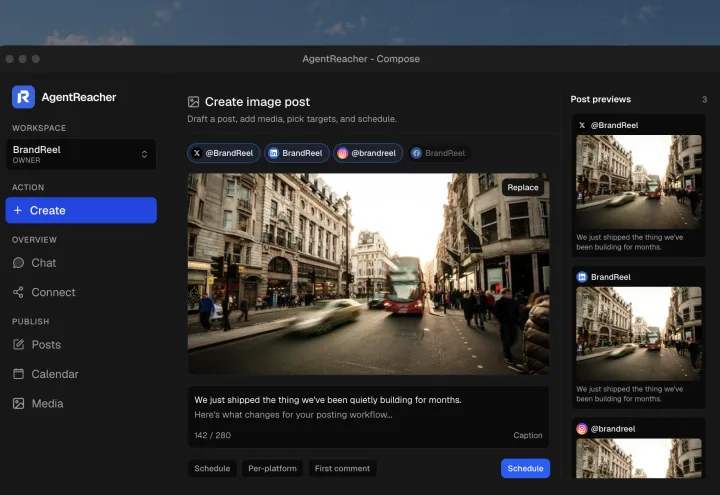Click the Calendar icon in sidebar

tap(18, 374)
